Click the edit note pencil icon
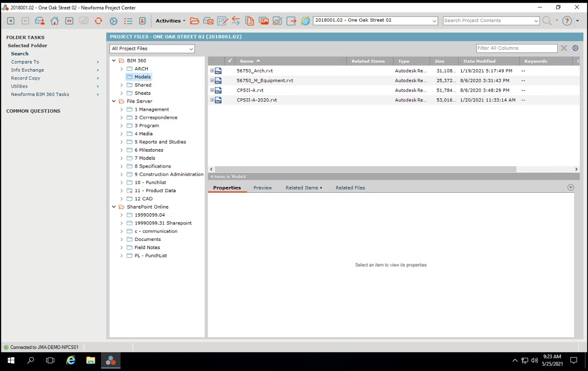 pyautogui.click(x=278, y=21)
